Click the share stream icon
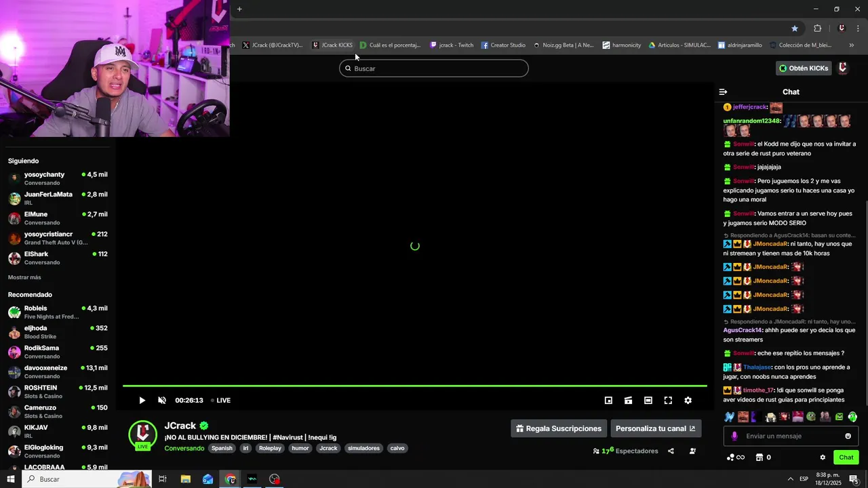 tap(671, 451)
